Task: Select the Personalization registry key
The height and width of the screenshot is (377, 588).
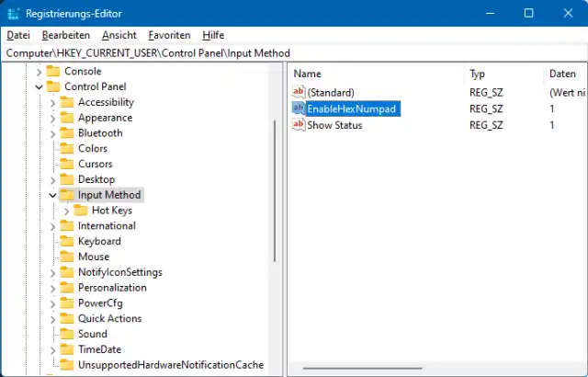Action: (112, 288)
